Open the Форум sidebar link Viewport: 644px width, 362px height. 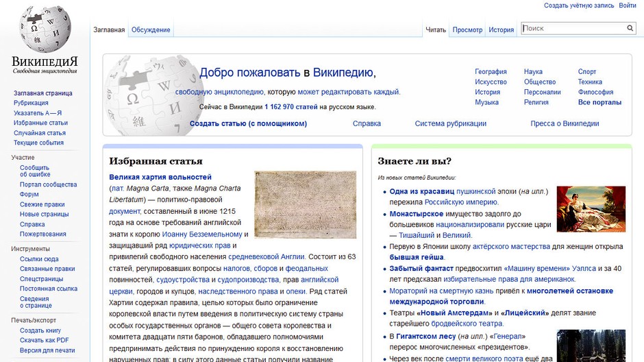click(x=29, y=194)
